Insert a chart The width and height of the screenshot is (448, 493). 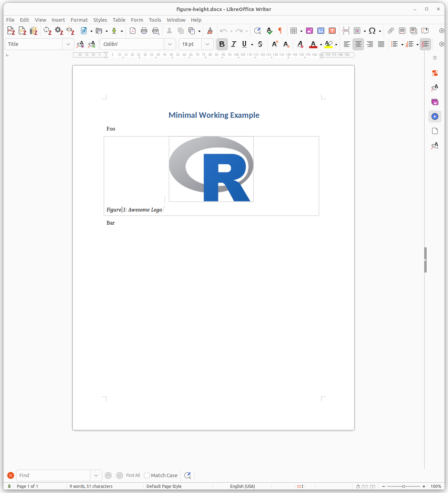(x=321, y=31)
